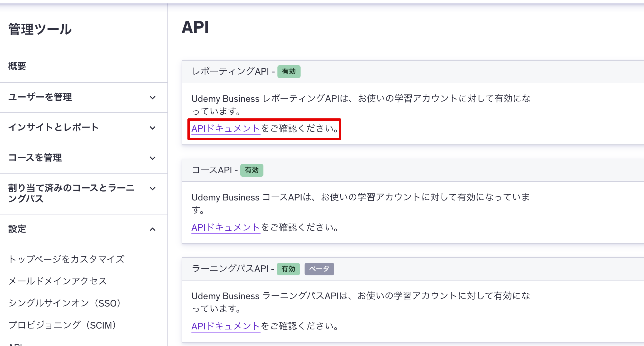Click the コースを管理 menu label
The height and width of the screenshot is (346, 644).
click(35, 158)
